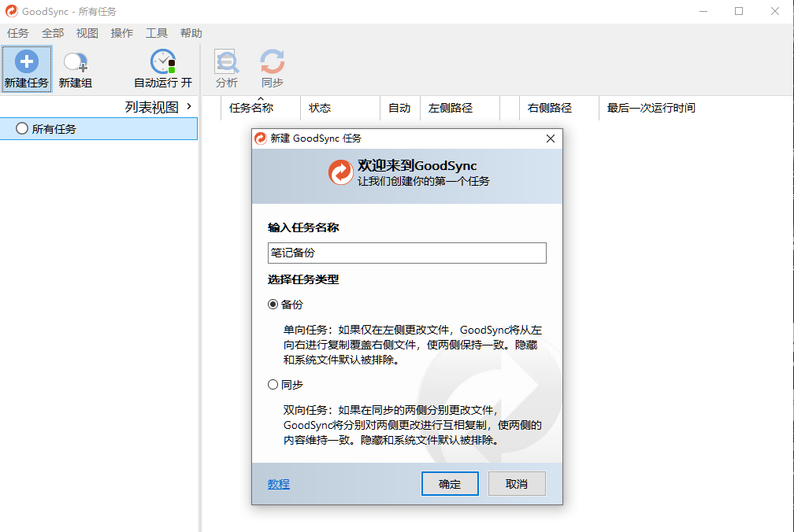Click the 左侧路径 column header
This screenshot has width=794, height=532.
460,108
